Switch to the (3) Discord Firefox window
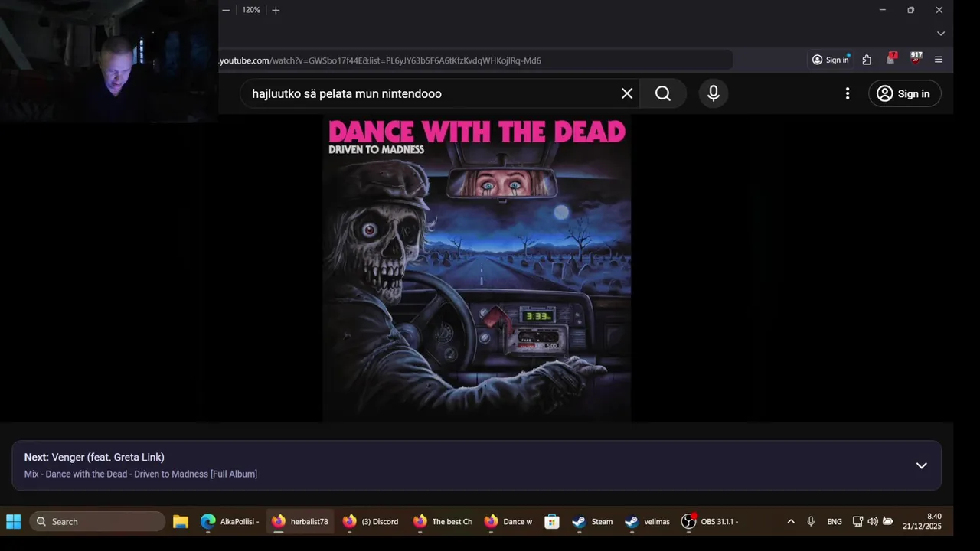Viewport: 980px width, 551px height. pos(371,522)
